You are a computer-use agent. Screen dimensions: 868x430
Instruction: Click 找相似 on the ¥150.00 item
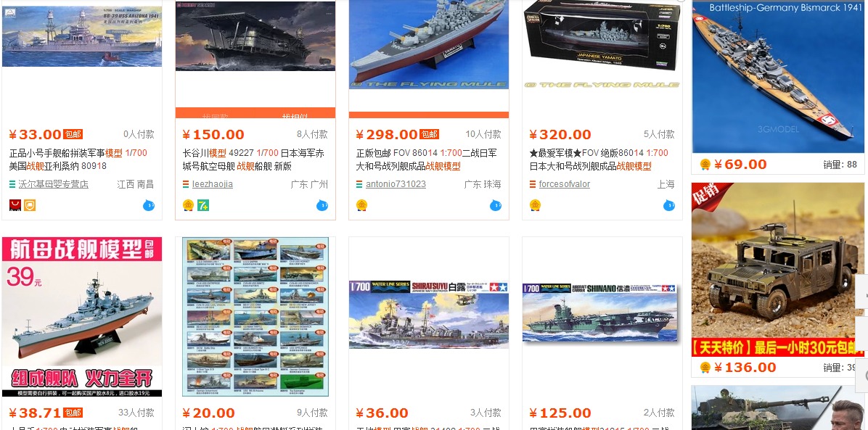coord(295,116)
